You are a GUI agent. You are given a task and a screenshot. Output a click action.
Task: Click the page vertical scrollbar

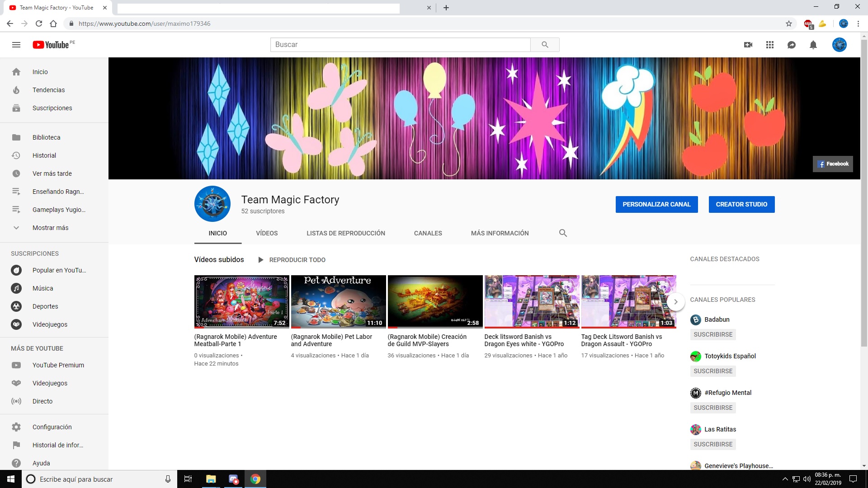(x=864, y=194)
